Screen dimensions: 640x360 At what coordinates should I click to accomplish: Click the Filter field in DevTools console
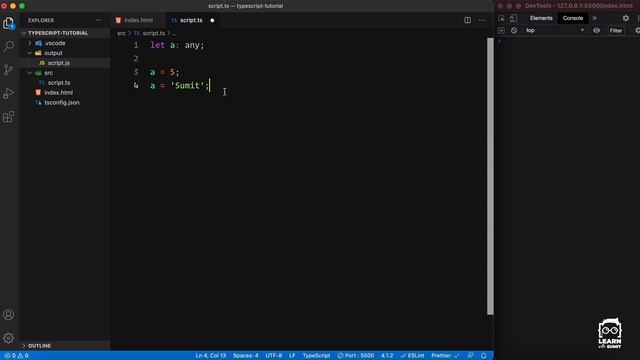coord(616,31)
